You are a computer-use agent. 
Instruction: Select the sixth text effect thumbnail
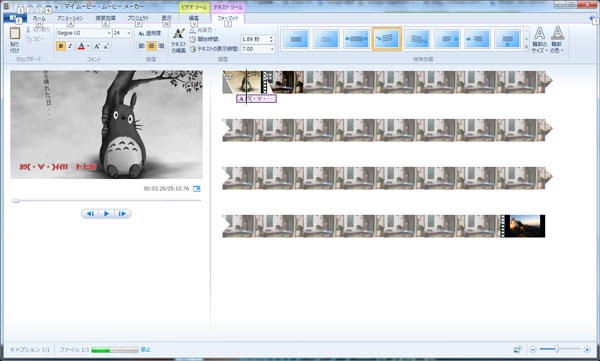[x=447, y=39]
